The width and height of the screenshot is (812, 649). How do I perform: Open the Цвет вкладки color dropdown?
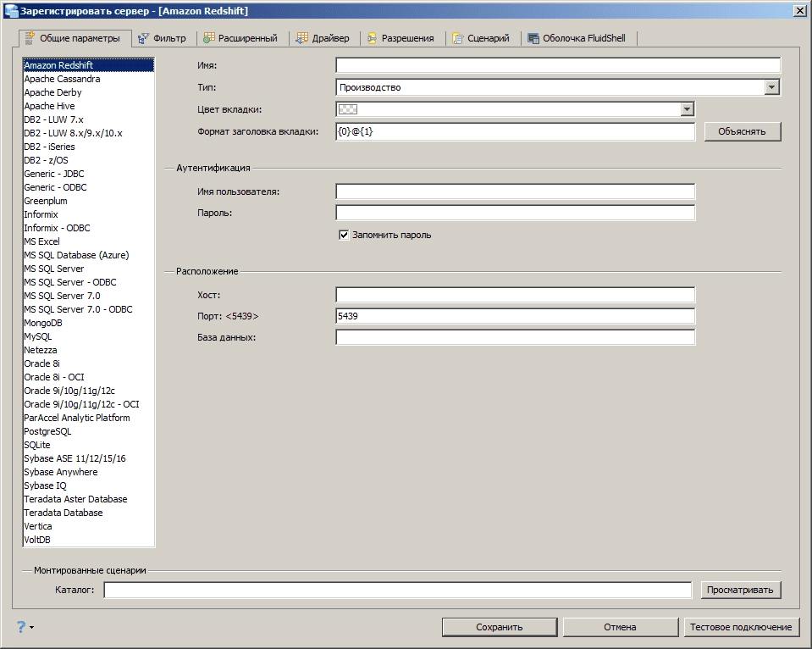pyautogui.click(x=687, y=108)
